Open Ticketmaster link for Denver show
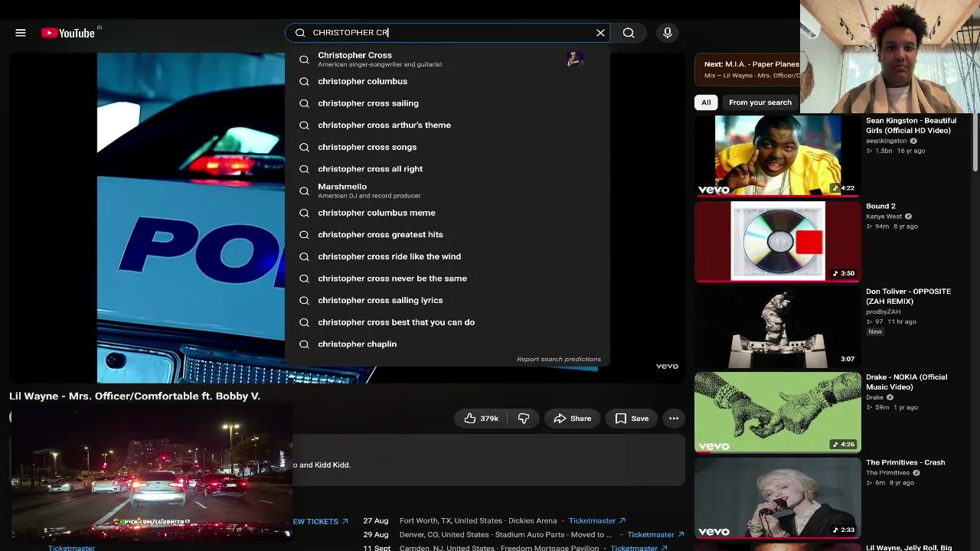980x551 pixels. [x=656, y=535]
